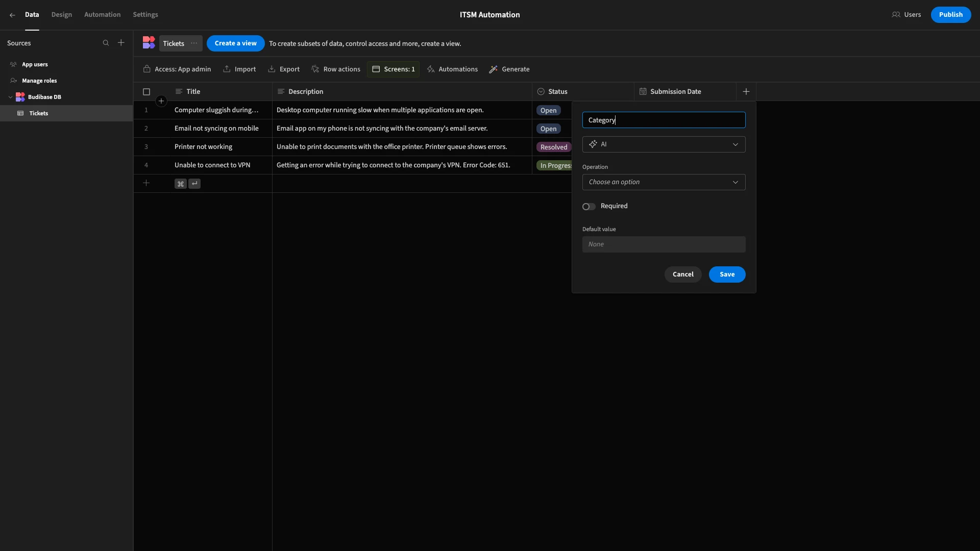Click the Open status in row 1

click(x=548, y=110)
